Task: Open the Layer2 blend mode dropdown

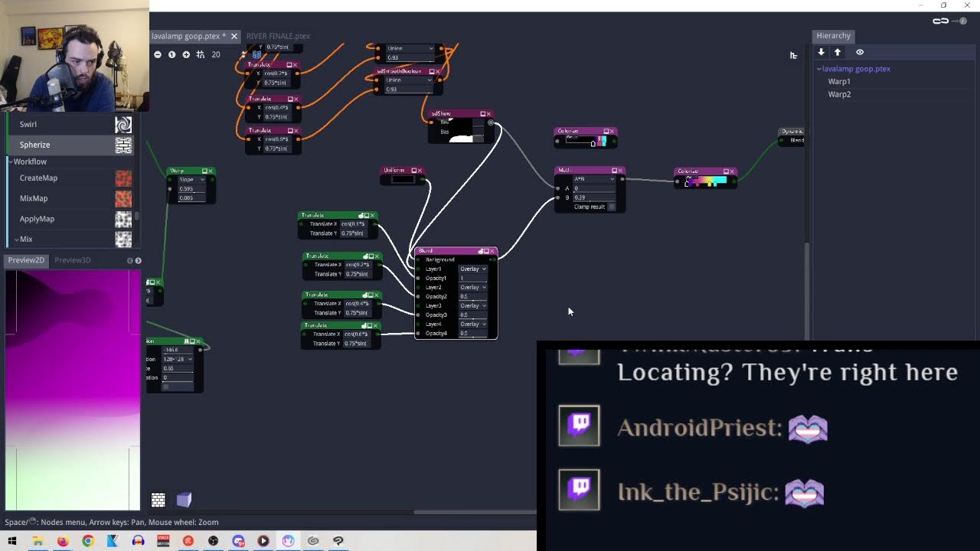Action: click(x=473, y=287)
